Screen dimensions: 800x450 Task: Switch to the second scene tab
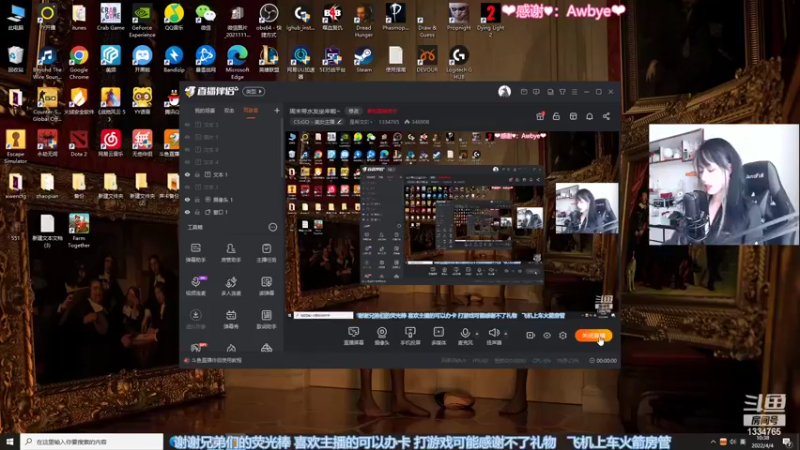(x=229, y=111)
